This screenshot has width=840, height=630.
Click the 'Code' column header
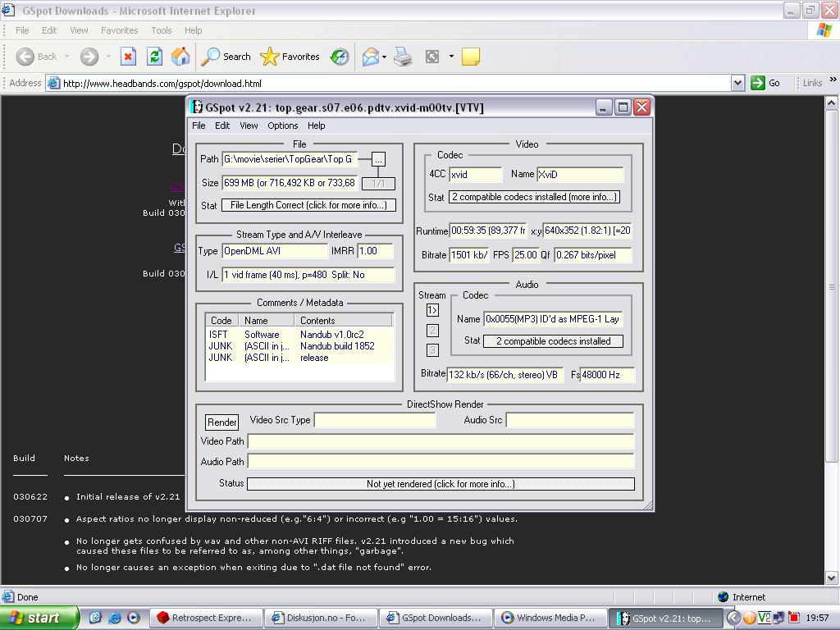click(x=221, y=321)
